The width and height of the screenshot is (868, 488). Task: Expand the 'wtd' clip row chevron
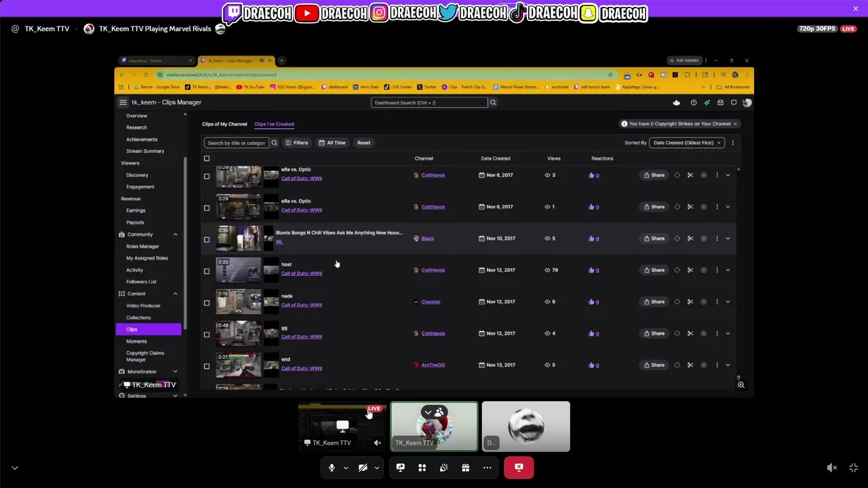coord(728,365)
